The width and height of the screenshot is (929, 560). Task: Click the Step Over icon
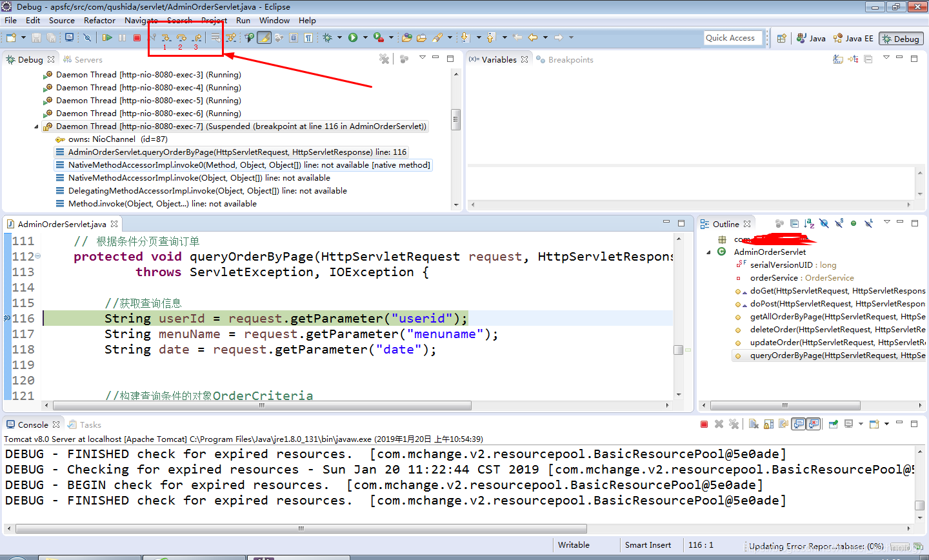(x=181, y=37)
